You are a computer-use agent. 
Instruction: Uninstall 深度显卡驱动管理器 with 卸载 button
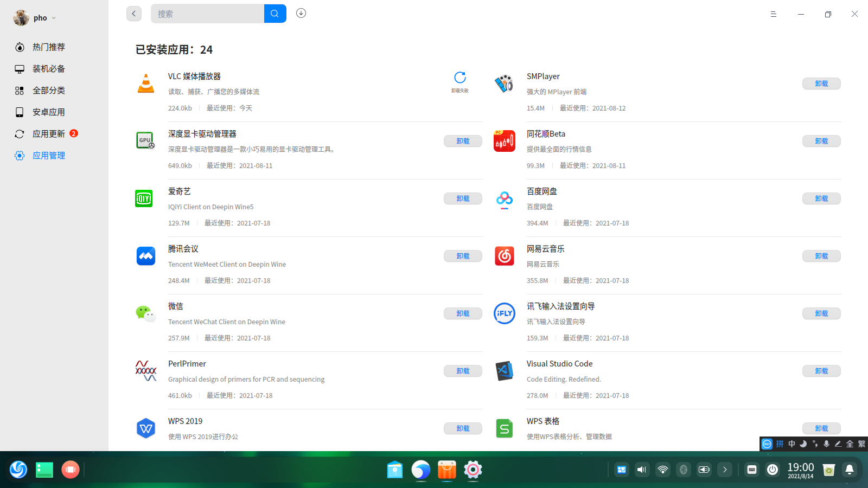tap(463, 141)
